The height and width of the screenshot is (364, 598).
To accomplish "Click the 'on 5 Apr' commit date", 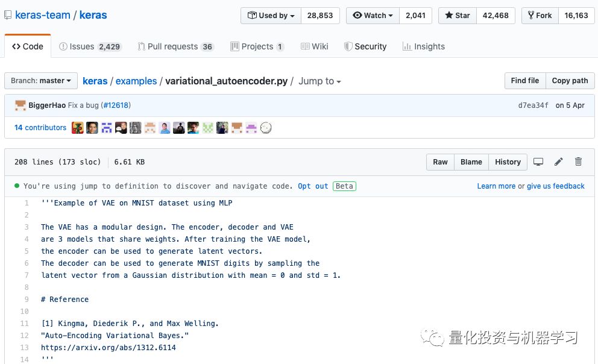I will click(570, 105).
